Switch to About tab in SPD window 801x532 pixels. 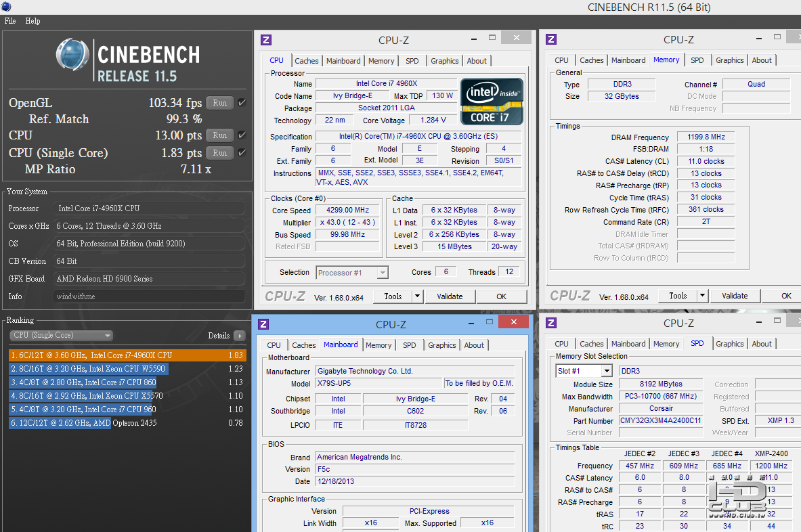(762, 344)
